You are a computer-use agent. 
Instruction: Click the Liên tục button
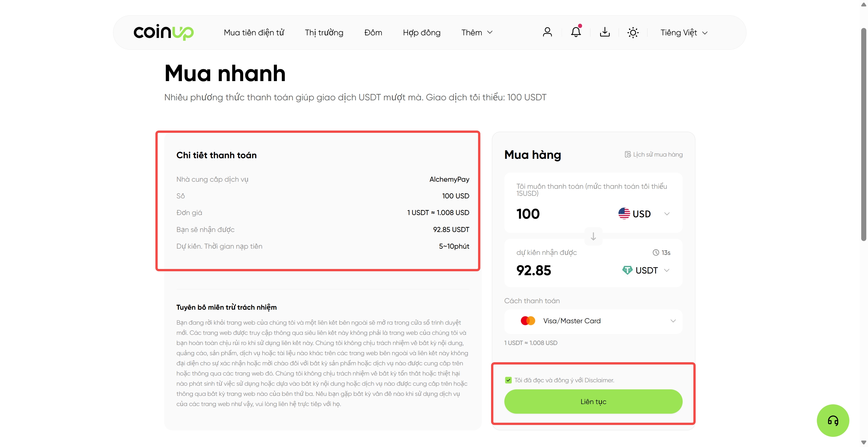(593, 402)
